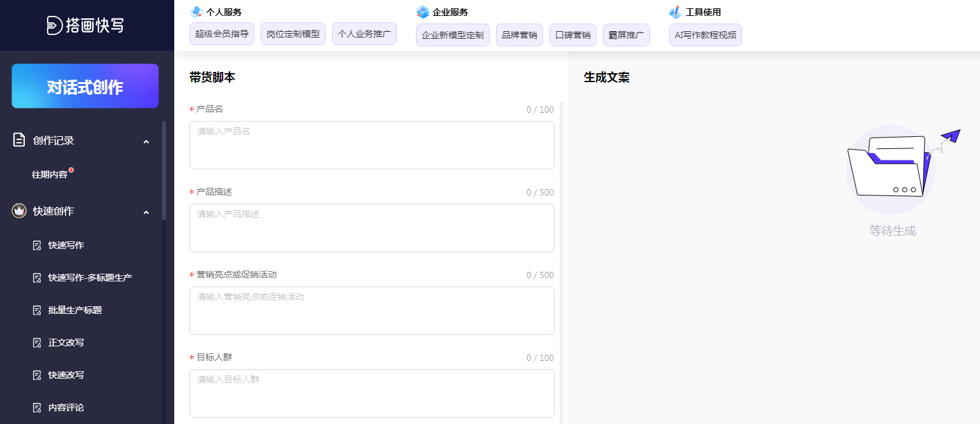The image size is (980, 424).
Task: Click the 企业服务 layered cube icon
Action: pos(423,12)
